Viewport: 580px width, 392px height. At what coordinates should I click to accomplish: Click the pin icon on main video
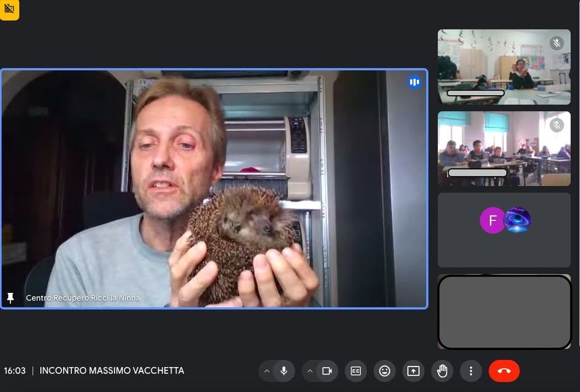10,297
